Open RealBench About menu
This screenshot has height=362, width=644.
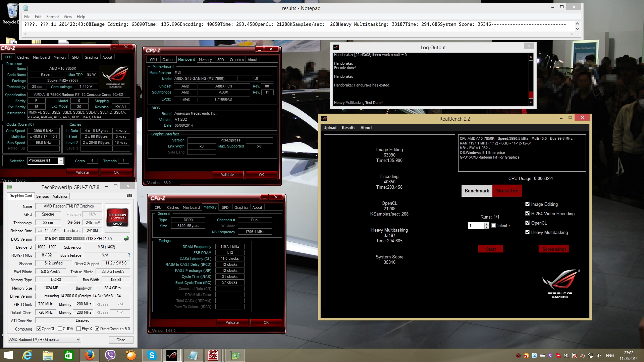(366, 128)
